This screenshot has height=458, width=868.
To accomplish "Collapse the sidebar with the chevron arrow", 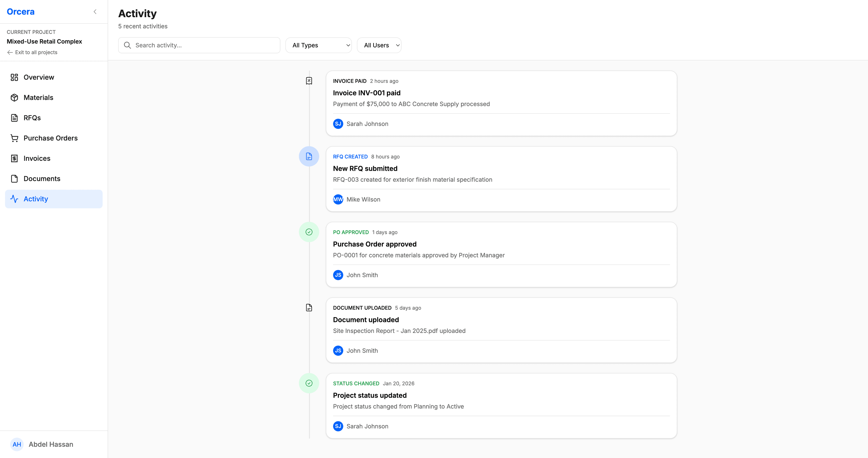I will pos(95,12).
